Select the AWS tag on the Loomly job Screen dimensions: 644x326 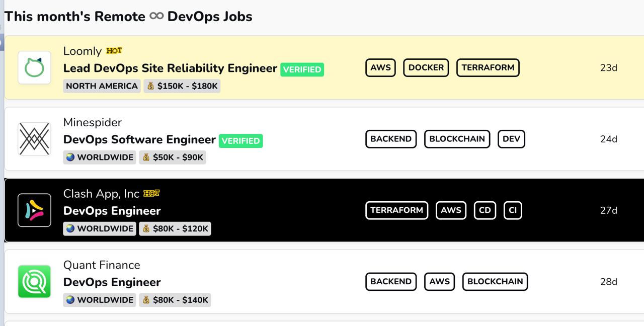[x=380, y=67]
